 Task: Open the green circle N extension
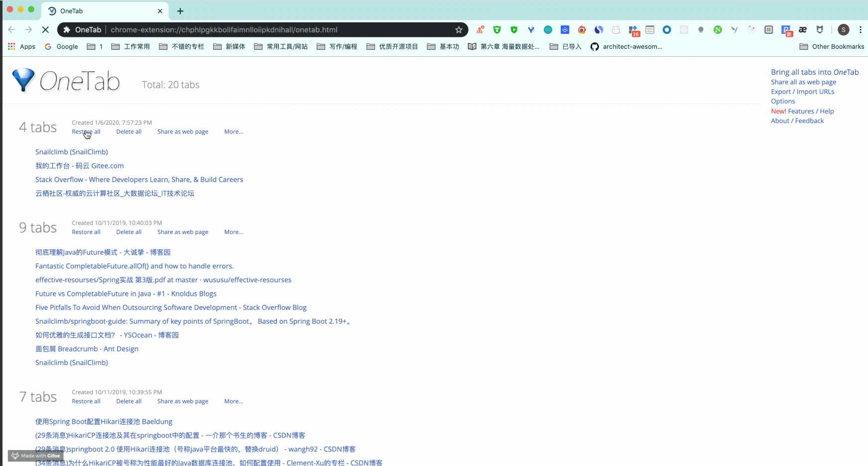718,30
